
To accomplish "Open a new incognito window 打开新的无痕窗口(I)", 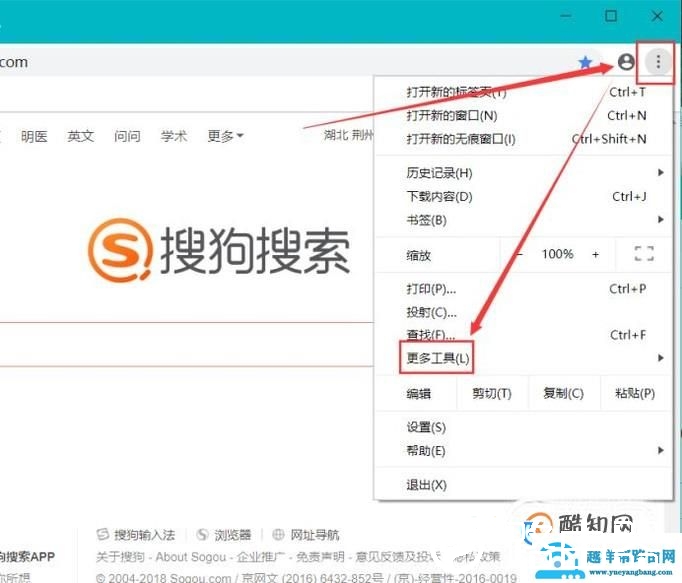I will [x=524, y=139].
